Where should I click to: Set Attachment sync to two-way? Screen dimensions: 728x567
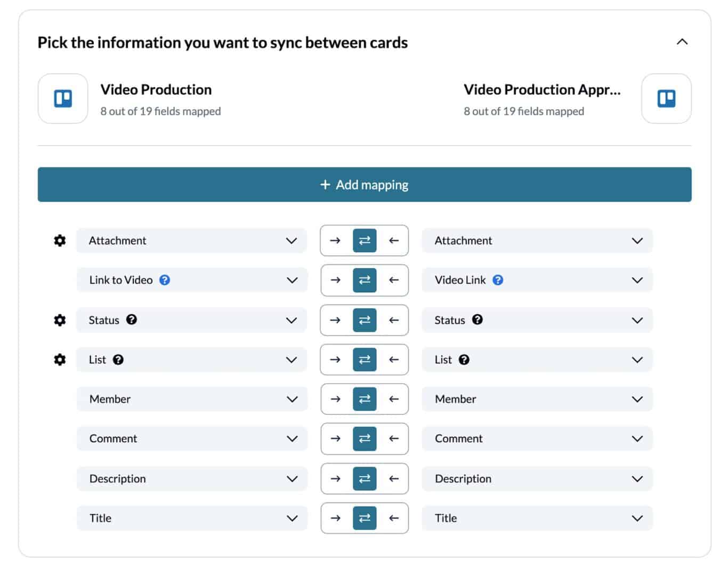[365, 241]
